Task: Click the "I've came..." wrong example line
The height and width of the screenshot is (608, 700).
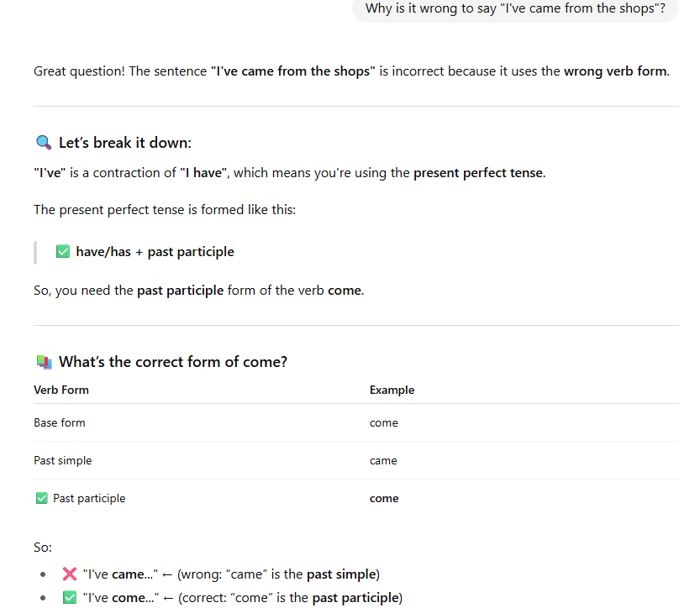Action: tap(231, 574)
